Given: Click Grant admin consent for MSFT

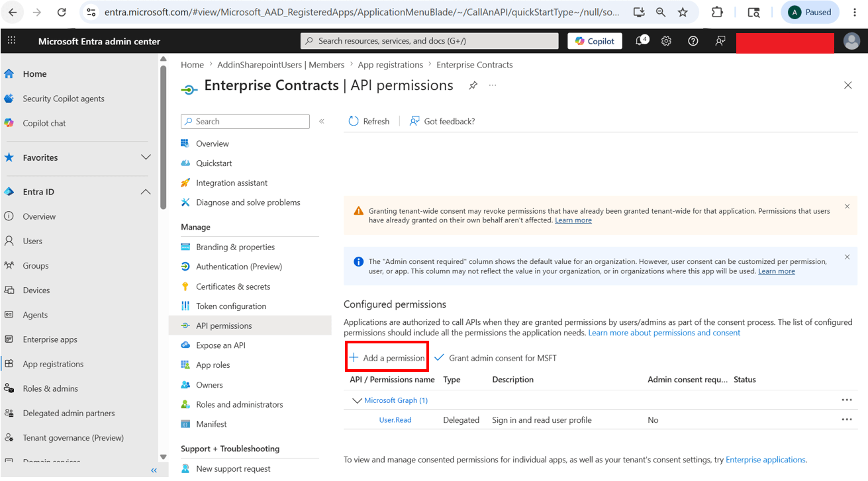Looking at the screenshot, I should [495, 358].
